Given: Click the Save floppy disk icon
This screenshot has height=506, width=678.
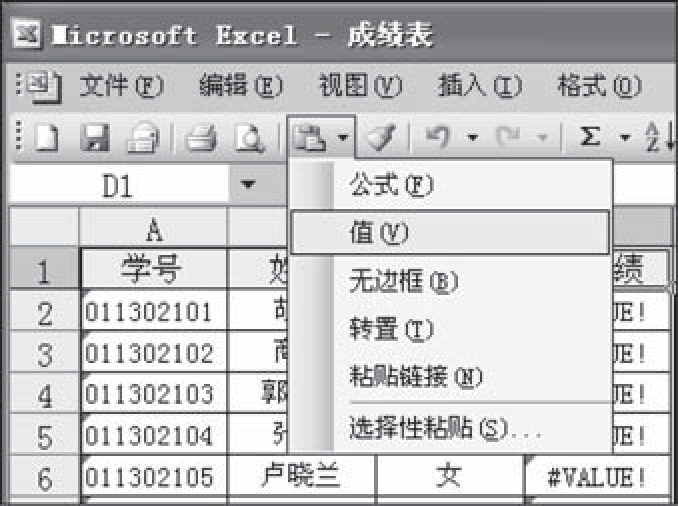Looking at the screenshot, I should point(95,138).
